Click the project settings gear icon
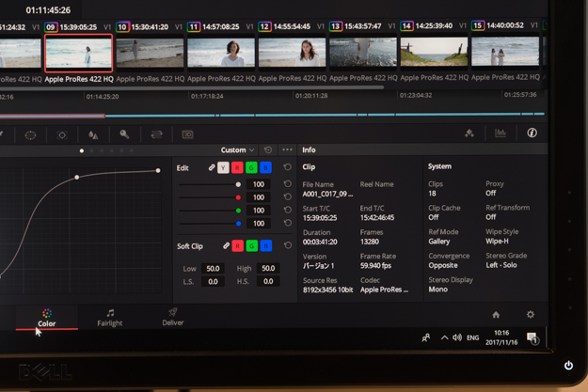This screenshot has height=392, width=588. pyautogui.click(x=530, y=315)
